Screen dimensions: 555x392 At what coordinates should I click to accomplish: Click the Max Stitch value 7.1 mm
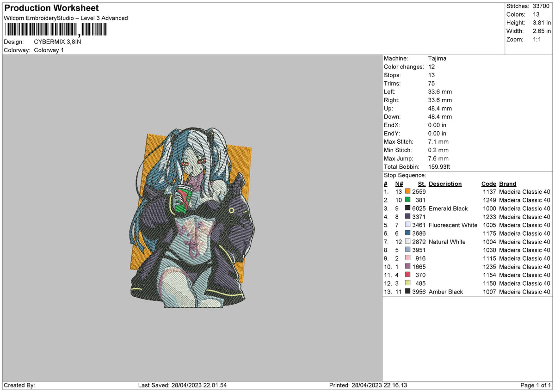point(438,141)
